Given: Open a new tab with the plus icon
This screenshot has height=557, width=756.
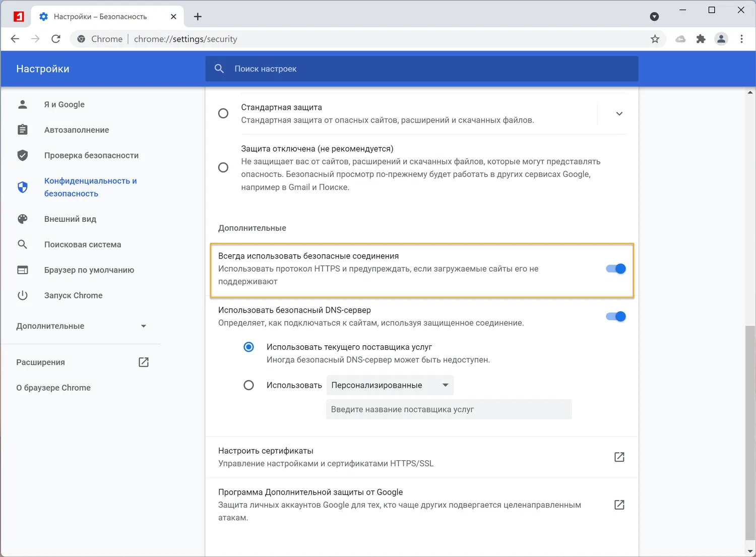Looking at the screenshot, I should (x=198, y=17).
